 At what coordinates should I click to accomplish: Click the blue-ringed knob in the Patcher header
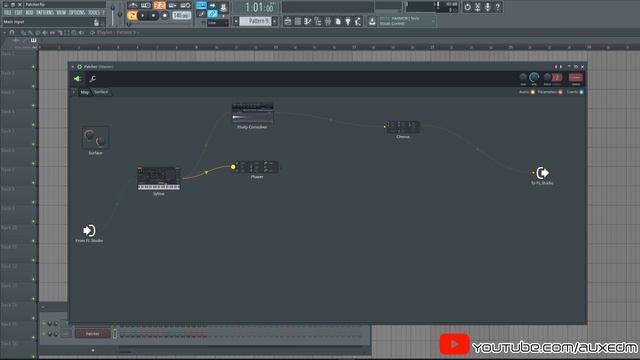[534, 77]
